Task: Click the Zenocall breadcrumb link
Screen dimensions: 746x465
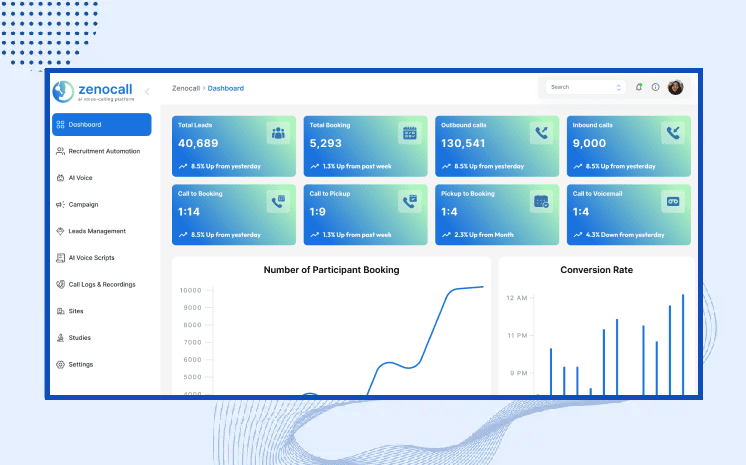Action: pos(185,88)
